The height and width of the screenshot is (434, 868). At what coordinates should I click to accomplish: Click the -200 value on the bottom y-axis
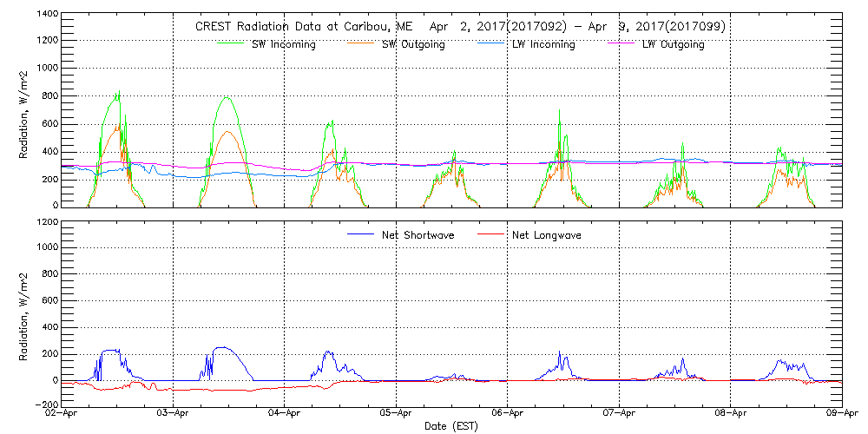(45, 405)
